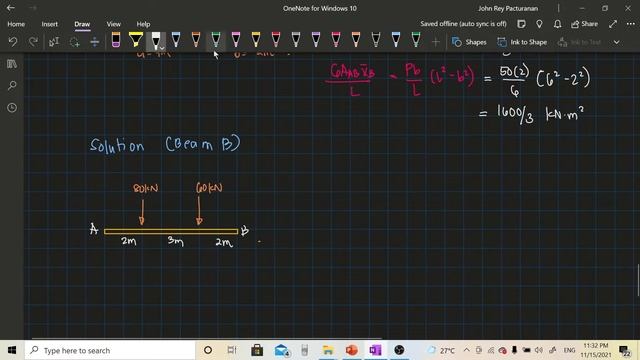Open the Help tab
The image size is (640, 360).
143,24
